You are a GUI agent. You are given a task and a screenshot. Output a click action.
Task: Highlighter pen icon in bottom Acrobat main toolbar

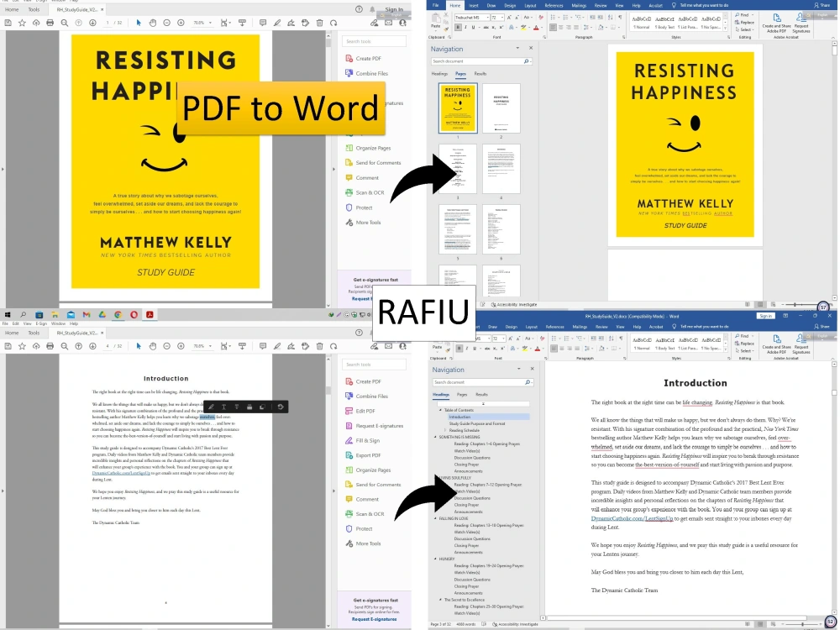pyautogui.click(x=277, y=346)
